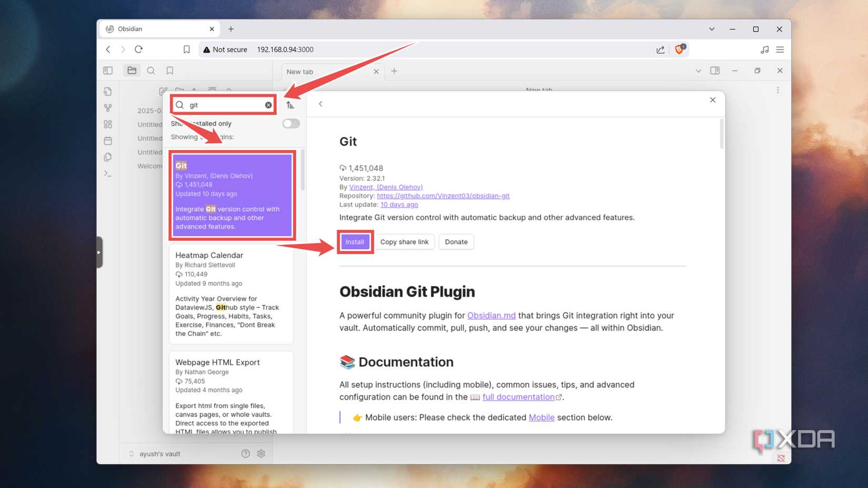Create a new canvas from the ribbon
Screen dimensions: 868x488
108,124
